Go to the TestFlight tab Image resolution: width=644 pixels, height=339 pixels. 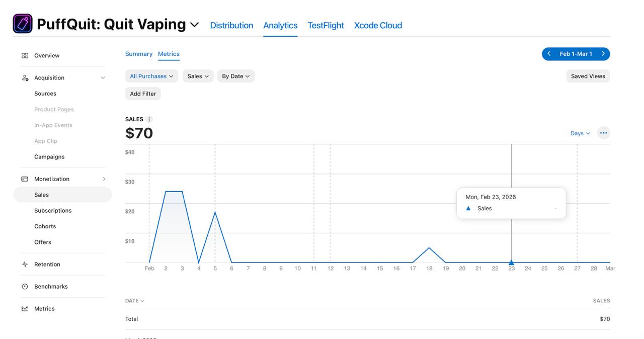(x=326, y=25)
